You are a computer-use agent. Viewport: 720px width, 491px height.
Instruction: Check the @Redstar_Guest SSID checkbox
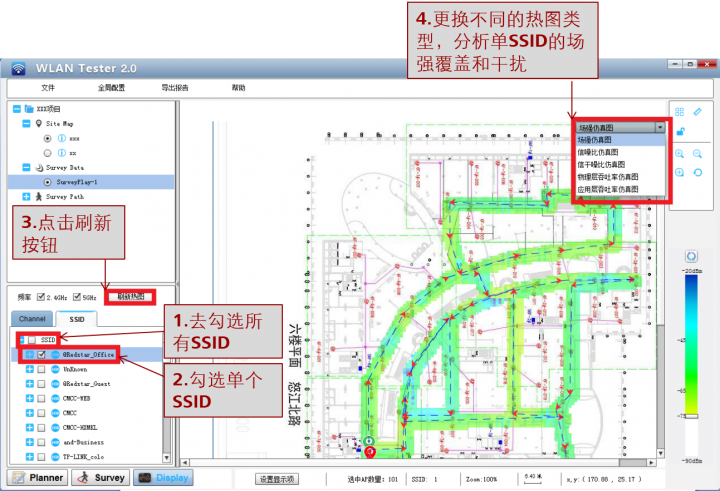click(x=41, y=384)
